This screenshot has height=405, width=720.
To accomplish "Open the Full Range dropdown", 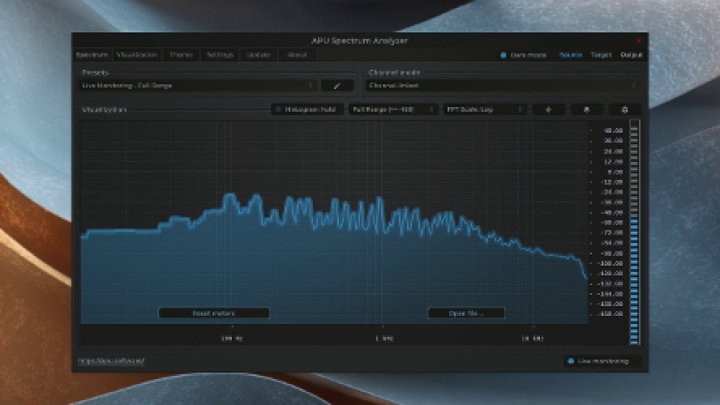I will (393, 110).
